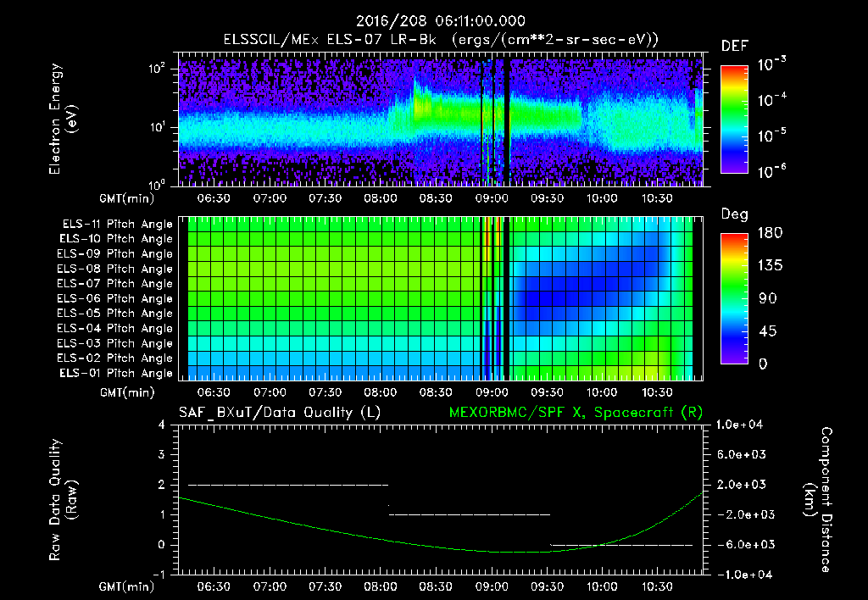Click the 10:00 tick label under bottom panel
Viewport: 868px width, 600px height.
pos(602,586)
